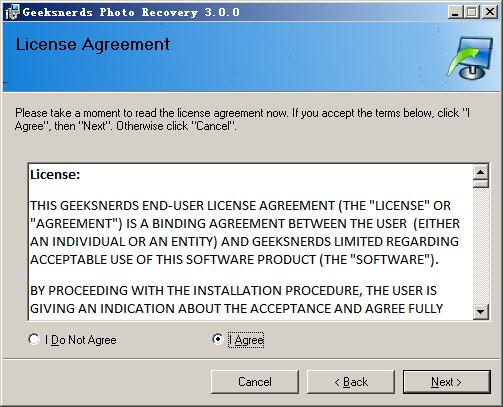503x407 pixels.
Task: Click the license scrollbar down arrow
Action: click(481, 312)
